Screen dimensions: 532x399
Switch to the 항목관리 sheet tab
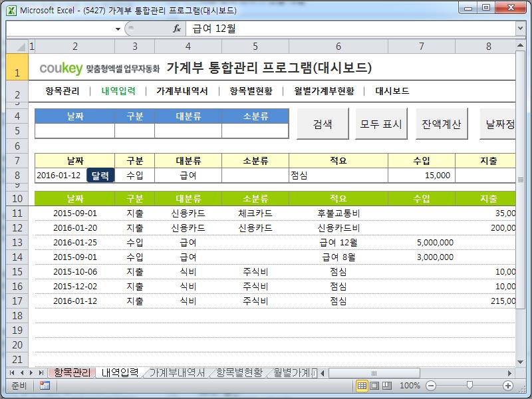[72, 372]
